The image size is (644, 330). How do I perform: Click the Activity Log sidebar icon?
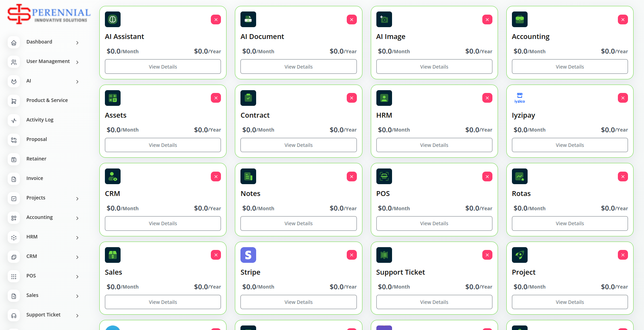tap(14, 120)
